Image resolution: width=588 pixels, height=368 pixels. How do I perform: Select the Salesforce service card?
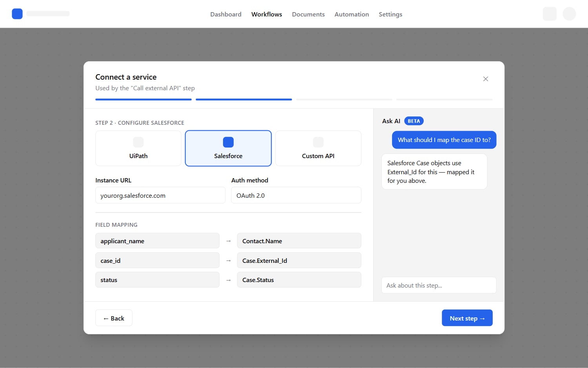tap(228, 148)
